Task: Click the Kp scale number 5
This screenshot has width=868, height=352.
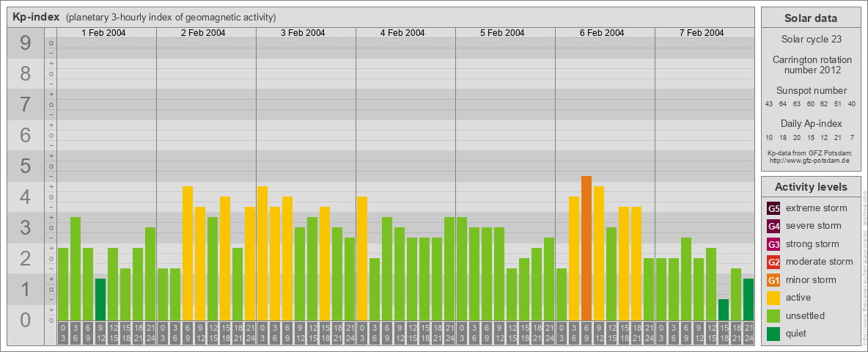Action: coord(26,166)
